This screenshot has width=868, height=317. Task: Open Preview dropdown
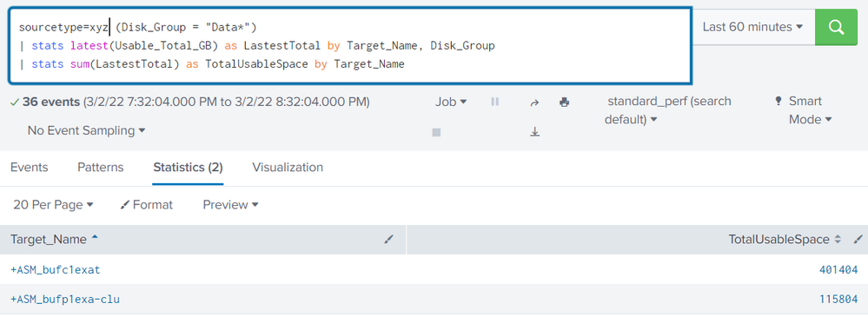231,205
